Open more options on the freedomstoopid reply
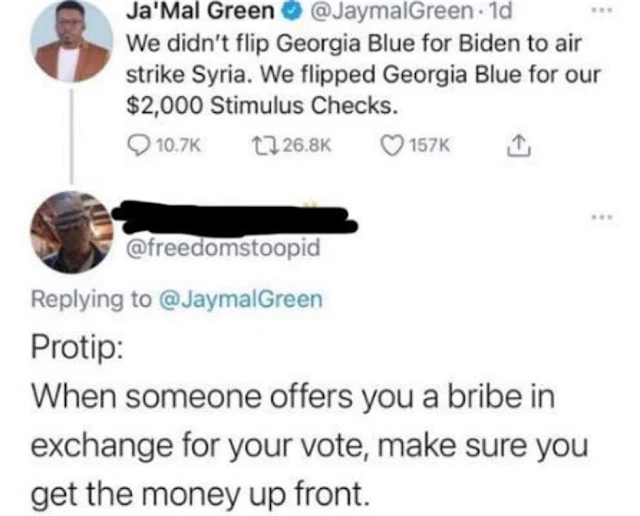This screenshot has width=640, height=516. pyautogui.click(x=603, y=217)
